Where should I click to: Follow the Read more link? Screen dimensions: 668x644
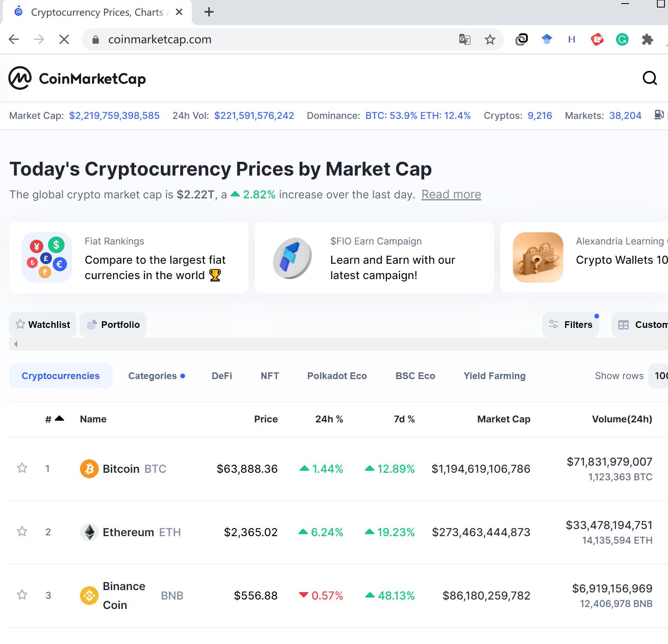pyautogui.click(x=451, y=194)
